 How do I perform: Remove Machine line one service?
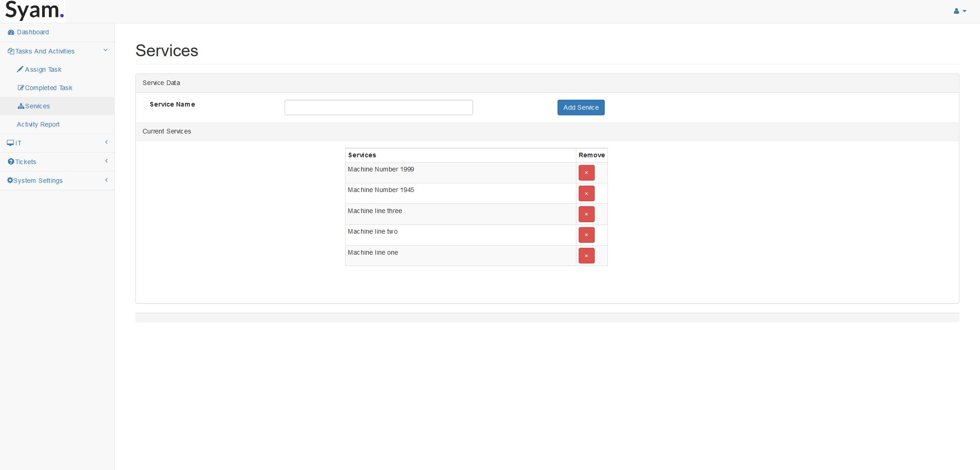(x=586, y=256)
